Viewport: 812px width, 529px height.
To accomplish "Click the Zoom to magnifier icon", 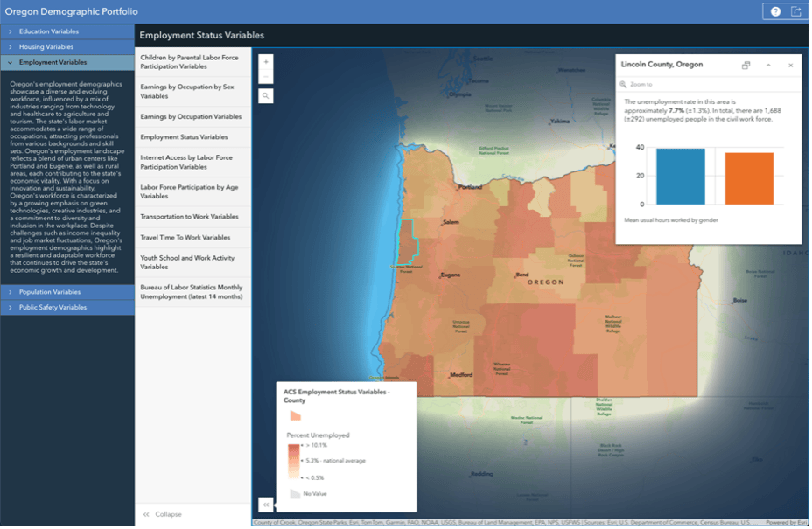I will point(625,84).
